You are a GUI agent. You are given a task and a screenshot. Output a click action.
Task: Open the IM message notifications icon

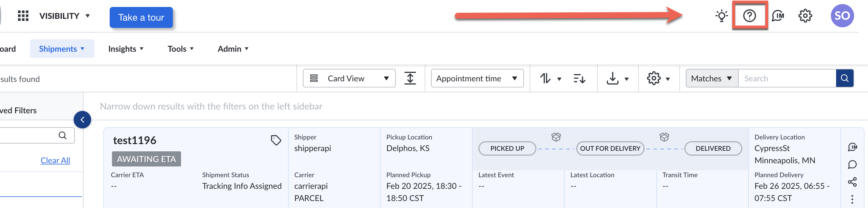coord(778,15)
